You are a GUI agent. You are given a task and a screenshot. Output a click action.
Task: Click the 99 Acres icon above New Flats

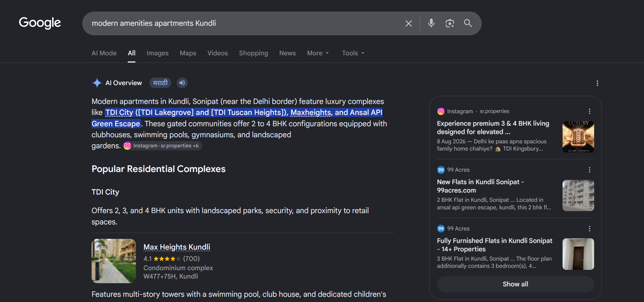coord(441,170)
